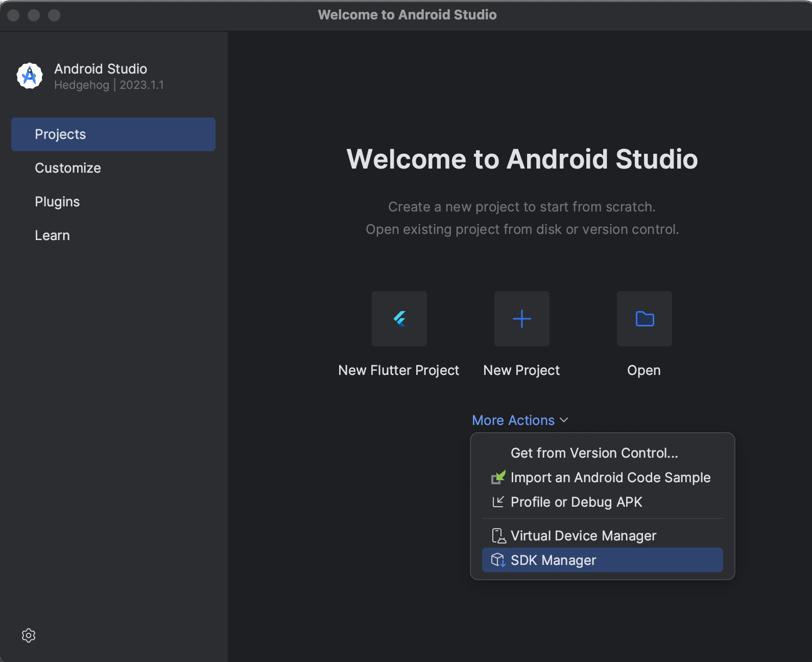
Task: Click the SDK Manager box icon
Action: 498,560
